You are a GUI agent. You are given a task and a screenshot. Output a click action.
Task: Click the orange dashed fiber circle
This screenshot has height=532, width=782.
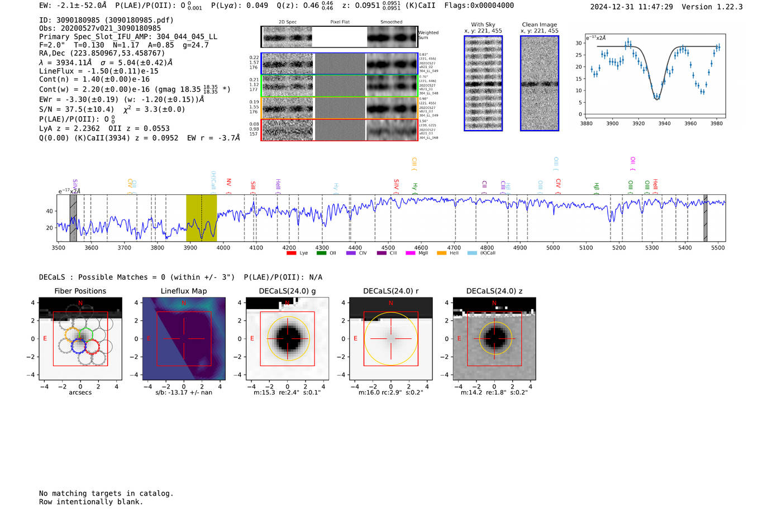(73, 334)
